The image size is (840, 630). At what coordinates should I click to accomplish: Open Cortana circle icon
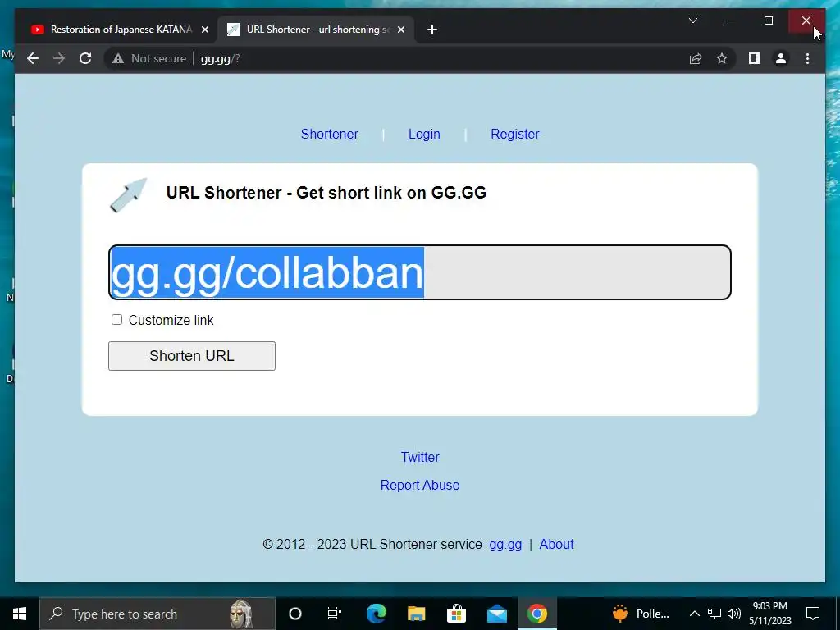tap(295, 614)
